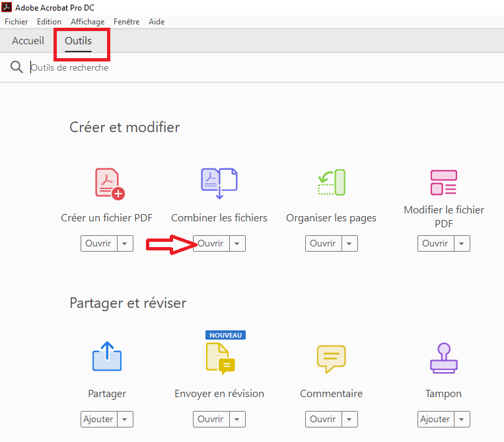Image resolution: width=504 pixels, height=442 pixels.
Task: Click Ouvrir under Commentaire
Action: pos(324,419)
